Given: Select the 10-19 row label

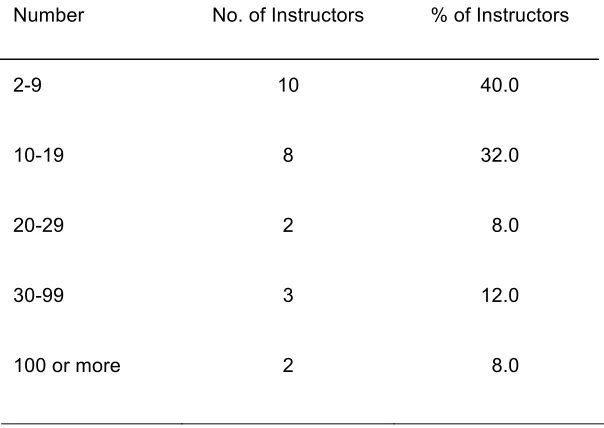Looking at the screenshot, I should 39,155.
